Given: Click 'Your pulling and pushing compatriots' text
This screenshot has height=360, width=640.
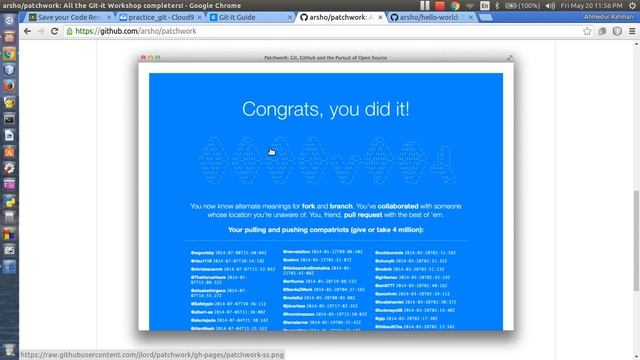Looking at the screenshot, I should click(x=326, y=230).
